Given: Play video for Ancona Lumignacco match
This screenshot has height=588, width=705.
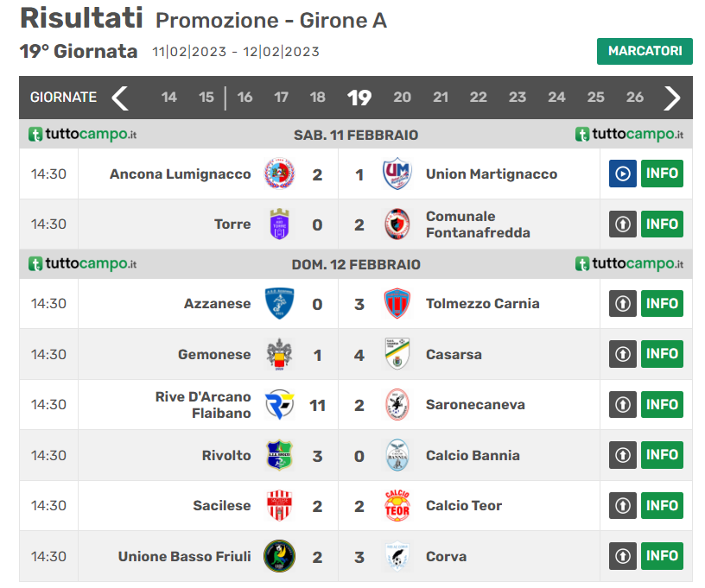Looking at the screenshot, I should (x=622, y=174).
